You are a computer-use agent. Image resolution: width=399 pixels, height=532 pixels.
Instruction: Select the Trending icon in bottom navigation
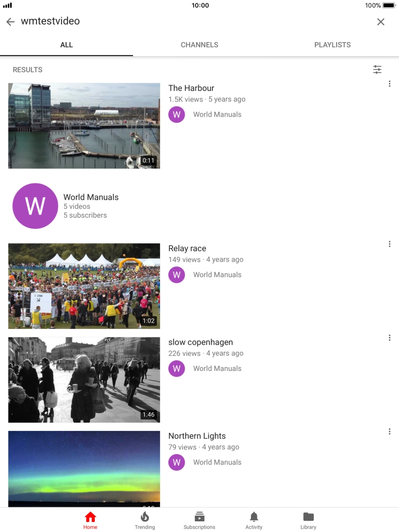tap(145, 520)
